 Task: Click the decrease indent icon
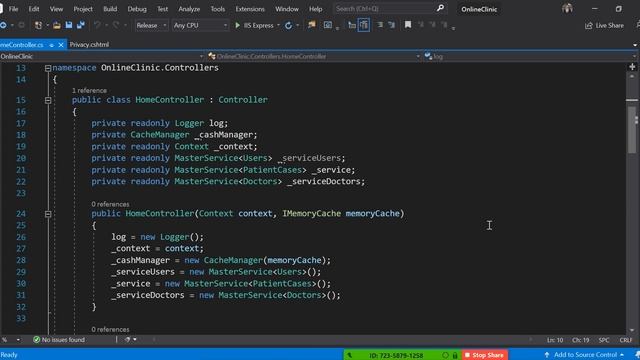pyautogui.click(x=380, y=25)
